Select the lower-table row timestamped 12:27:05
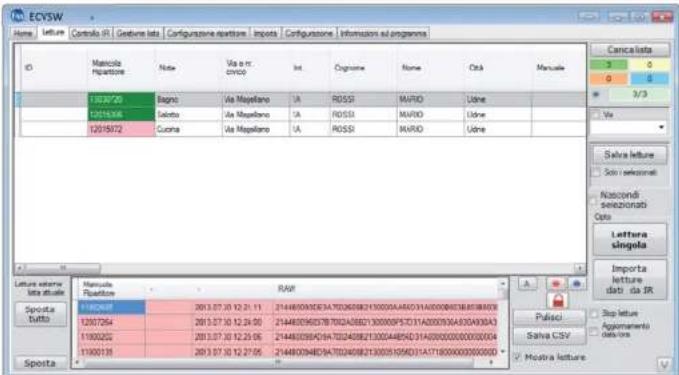 pos(288,352)
